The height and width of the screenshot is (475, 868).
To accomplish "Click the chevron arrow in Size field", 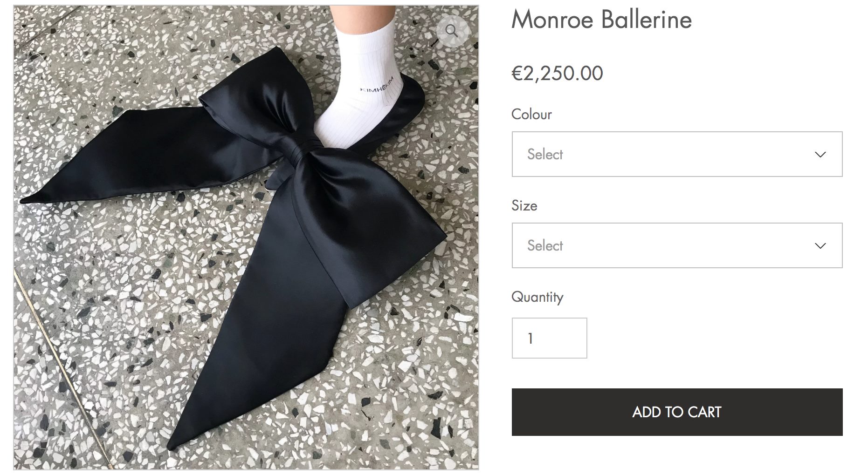I will (820, 246).
